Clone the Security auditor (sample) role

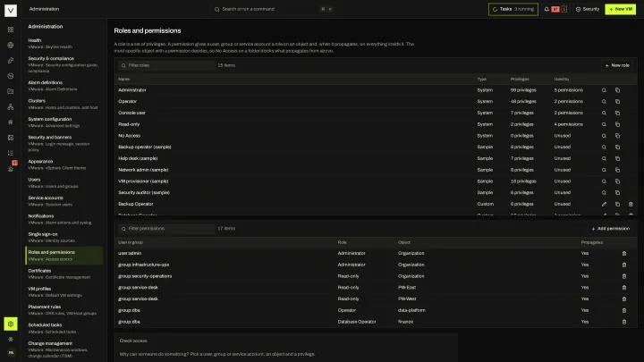coord(617,192)
